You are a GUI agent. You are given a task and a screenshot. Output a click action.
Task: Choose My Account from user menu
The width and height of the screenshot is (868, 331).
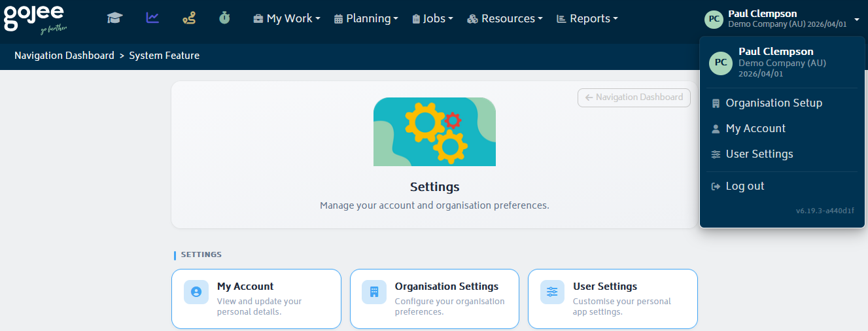point(755,128)
